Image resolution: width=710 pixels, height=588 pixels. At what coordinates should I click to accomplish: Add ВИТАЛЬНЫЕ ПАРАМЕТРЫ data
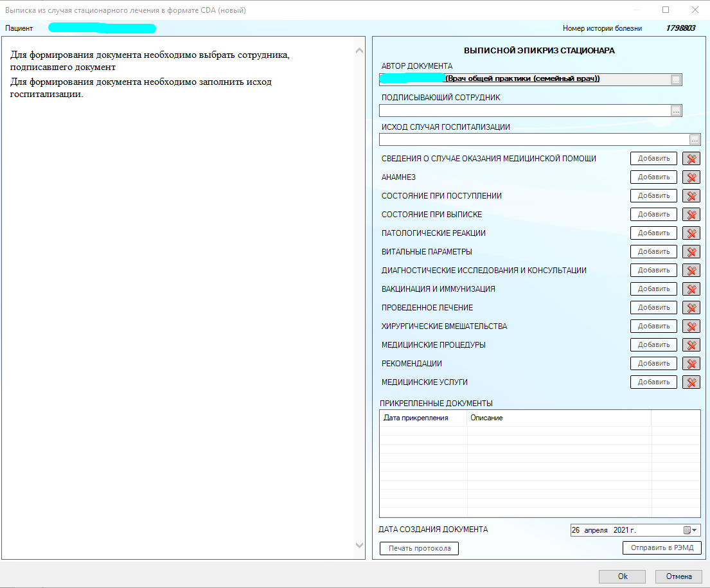(653, 251)
